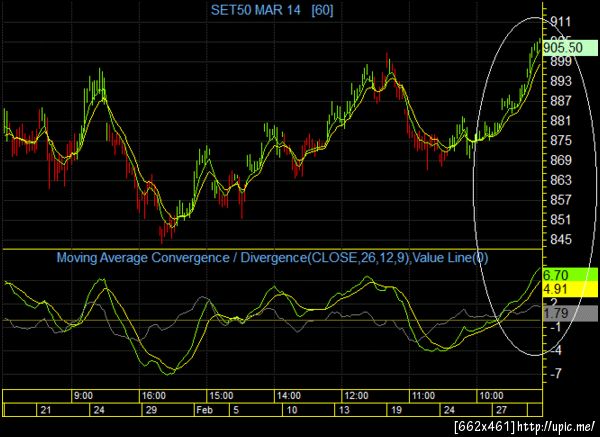
Task: Select the 905.50 current price tag
Action: 570,48
